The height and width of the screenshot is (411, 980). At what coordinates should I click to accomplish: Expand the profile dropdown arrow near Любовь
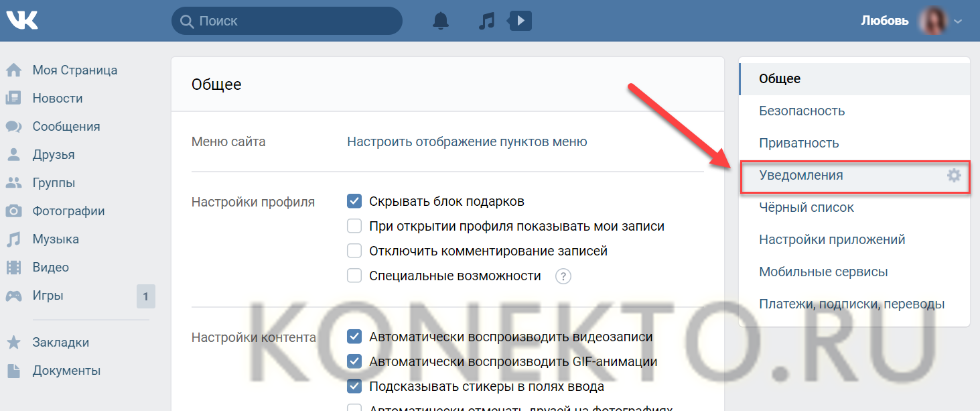pos(958,21)
